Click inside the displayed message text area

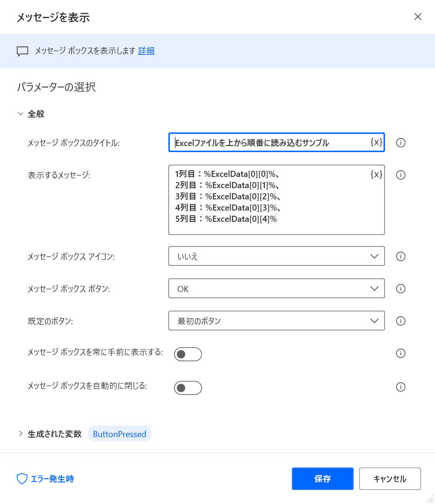(276, 200)
